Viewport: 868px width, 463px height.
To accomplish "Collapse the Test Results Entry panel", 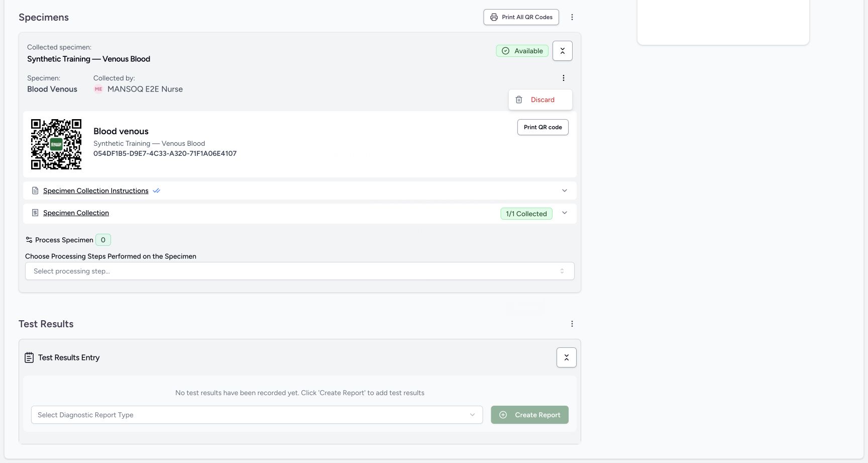I will coord(567,357).
